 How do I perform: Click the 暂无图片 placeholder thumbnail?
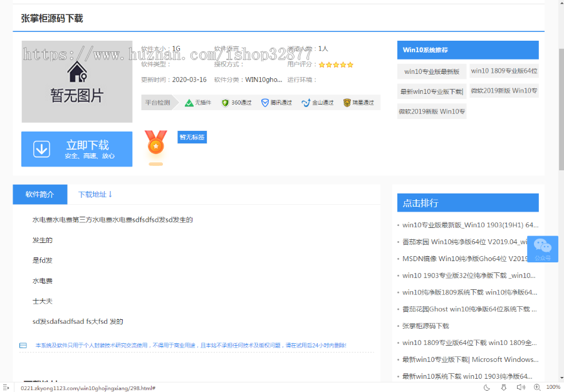(x=76, y=81)
